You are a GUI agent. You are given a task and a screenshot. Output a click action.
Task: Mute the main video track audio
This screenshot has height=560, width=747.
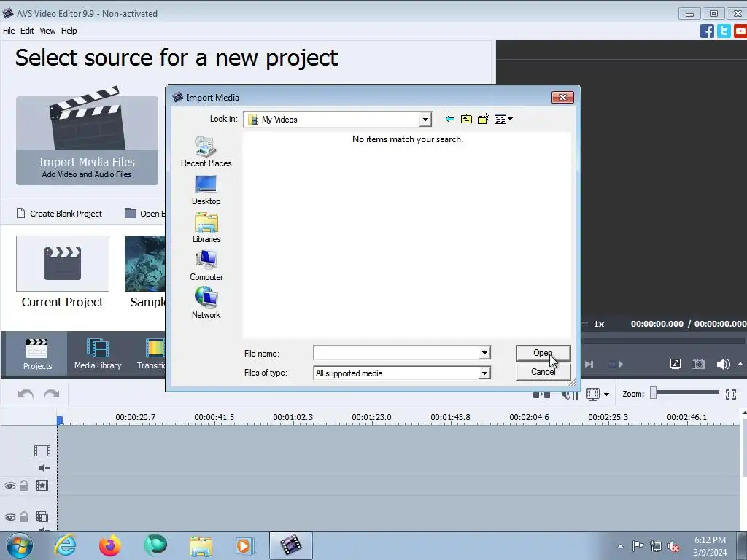click(44, 468)
